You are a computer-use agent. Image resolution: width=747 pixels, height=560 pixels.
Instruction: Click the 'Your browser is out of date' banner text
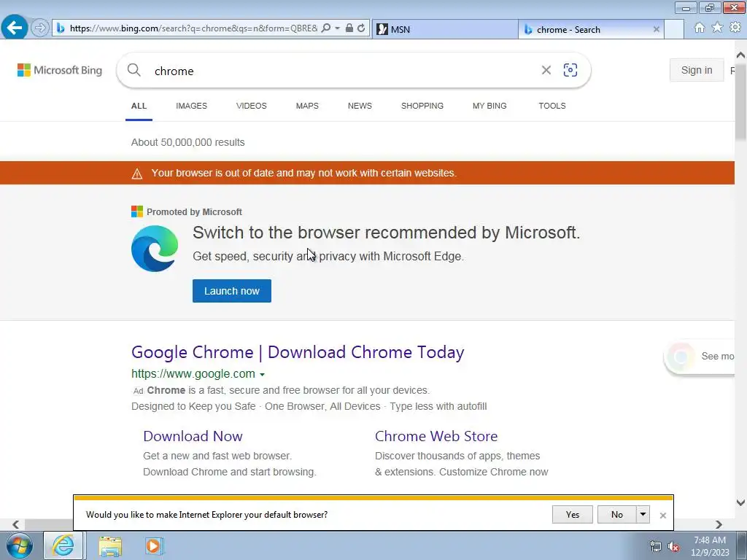(304, 173)
